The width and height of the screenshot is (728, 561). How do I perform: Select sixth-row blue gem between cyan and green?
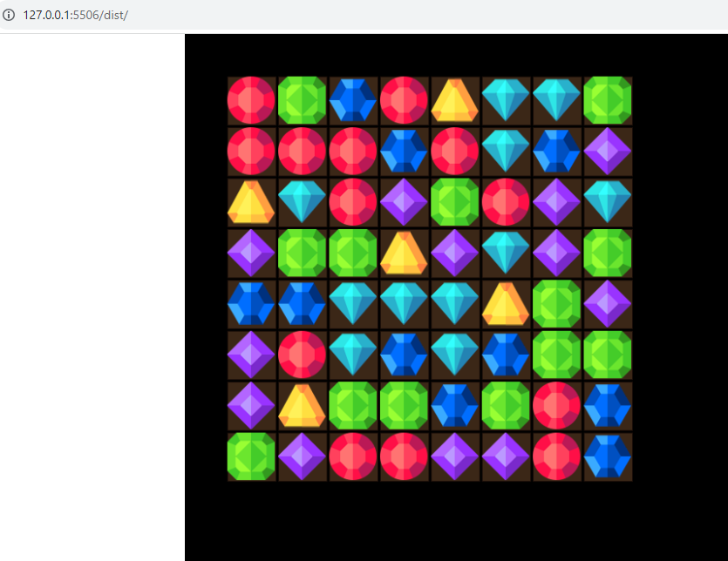pos(506,355)
